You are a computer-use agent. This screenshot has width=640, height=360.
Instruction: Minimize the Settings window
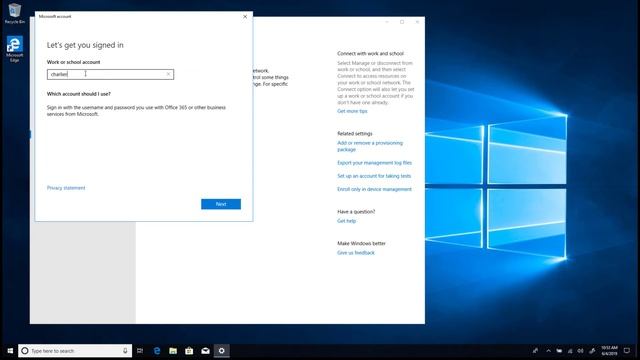pyautogui.click(x=387, y=22)
